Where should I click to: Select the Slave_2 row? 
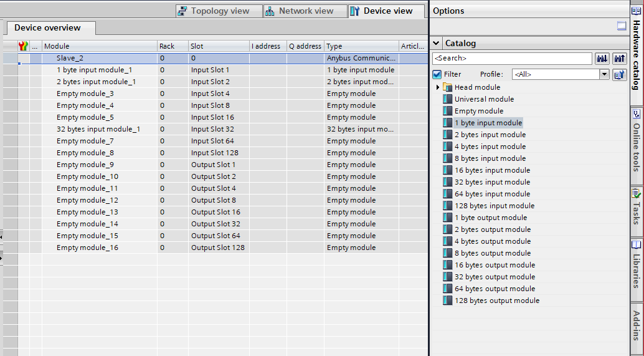(215, 58)
